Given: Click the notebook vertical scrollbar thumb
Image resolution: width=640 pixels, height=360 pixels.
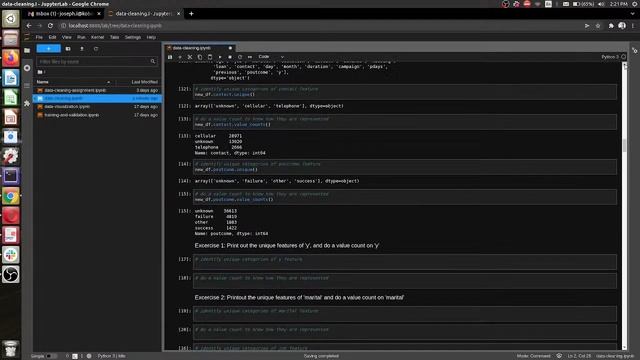Looking at the screenshot, I should (624, 145).
